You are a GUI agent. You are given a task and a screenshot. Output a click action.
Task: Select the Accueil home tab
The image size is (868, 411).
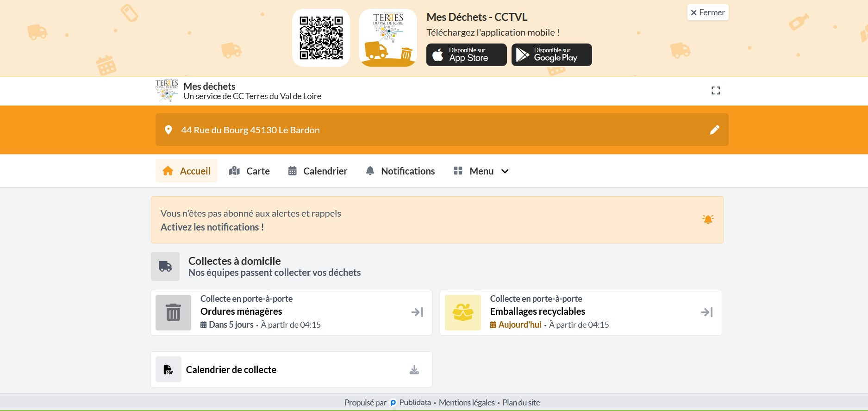point(187,171)
